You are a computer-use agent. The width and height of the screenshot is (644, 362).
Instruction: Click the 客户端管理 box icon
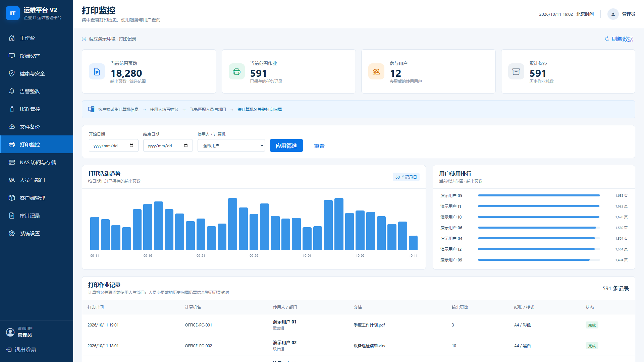coord(12,198)
